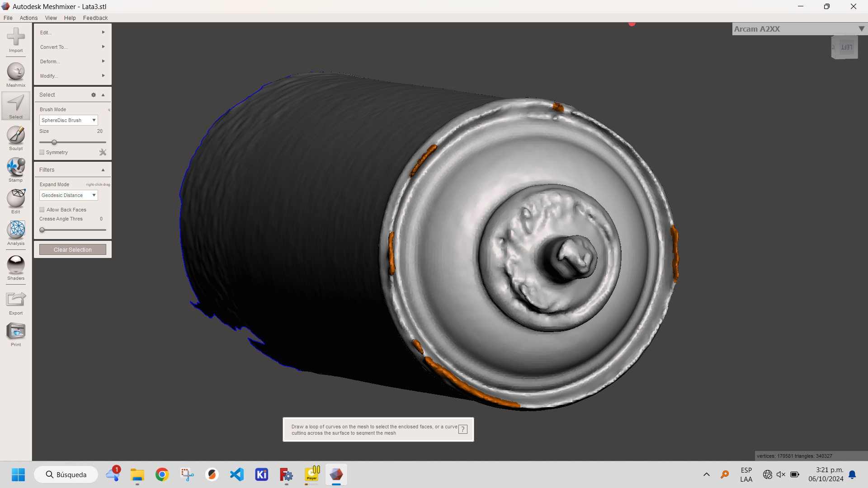This screenshot has height=488, width=868.
Task: Open VMware Player from taskbar
Action: (312, 474)
